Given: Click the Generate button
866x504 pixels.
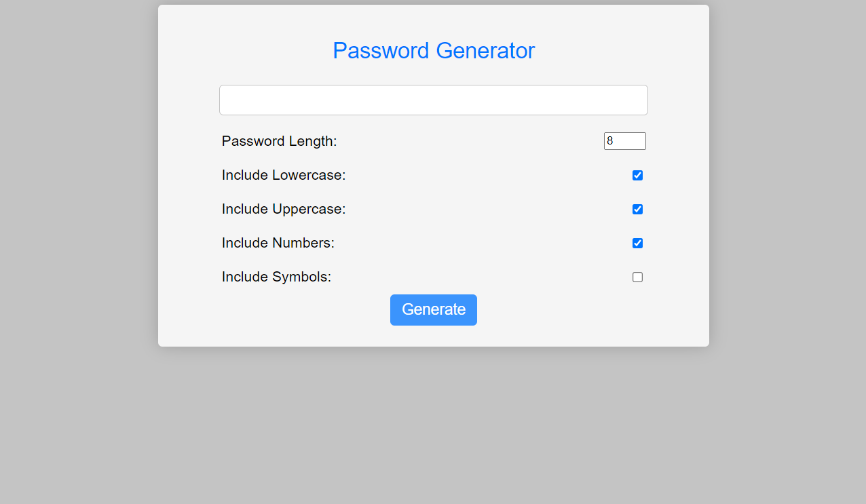Looking at the screenshot, I should pyautogui.click(x=433, y=310).
